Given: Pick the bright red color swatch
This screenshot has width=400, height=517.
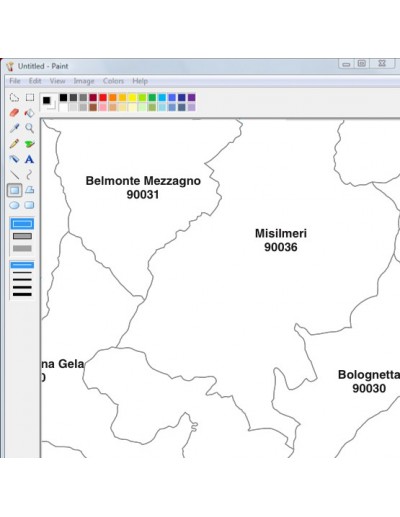Looking at the screenshot, I should coord(103,97).
